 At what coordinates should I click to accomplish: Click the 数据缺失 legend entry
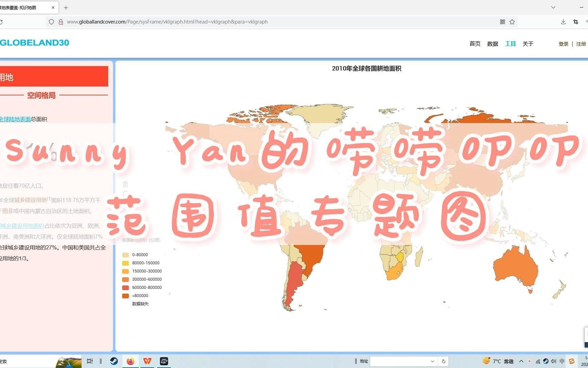(x=140, y=304)
